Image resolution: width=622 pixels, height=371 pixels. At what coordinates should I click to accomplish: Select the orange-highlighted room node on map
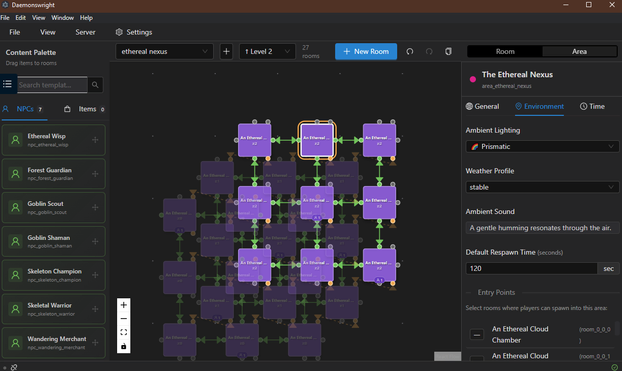click(x=317, y=140)
